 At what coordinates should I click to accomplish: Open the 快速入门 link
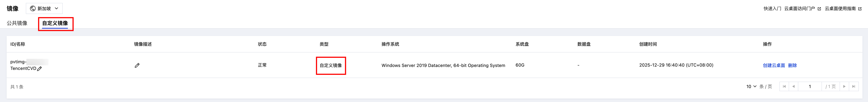[x=772, y=9]
